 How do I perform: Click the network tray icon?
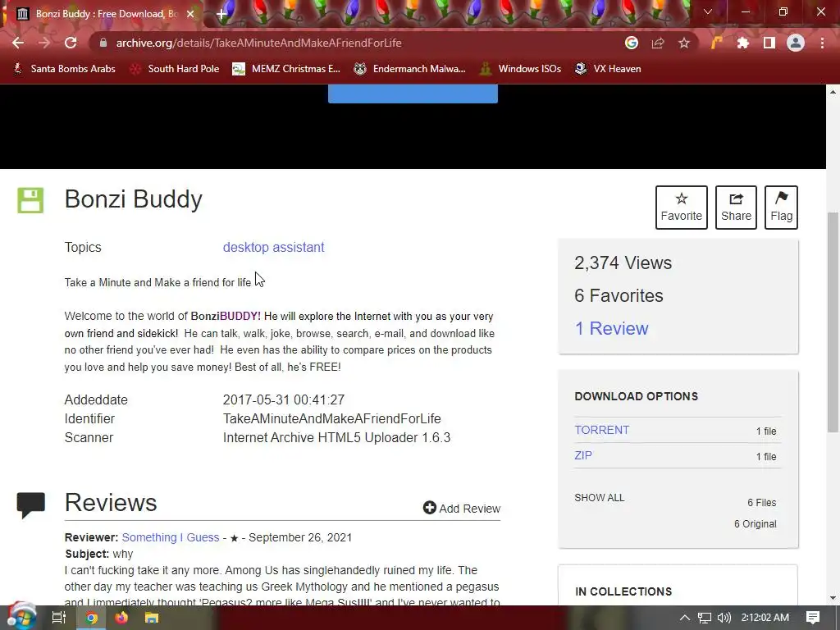coord(705,618)
